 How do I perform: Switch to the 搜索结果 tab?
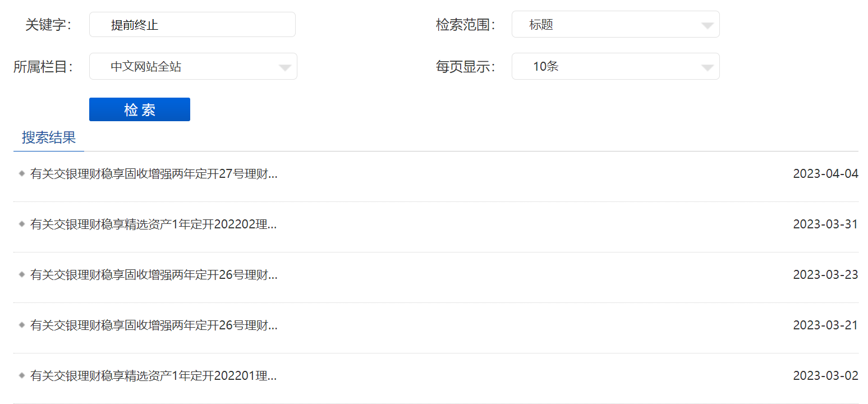(49, 138)
